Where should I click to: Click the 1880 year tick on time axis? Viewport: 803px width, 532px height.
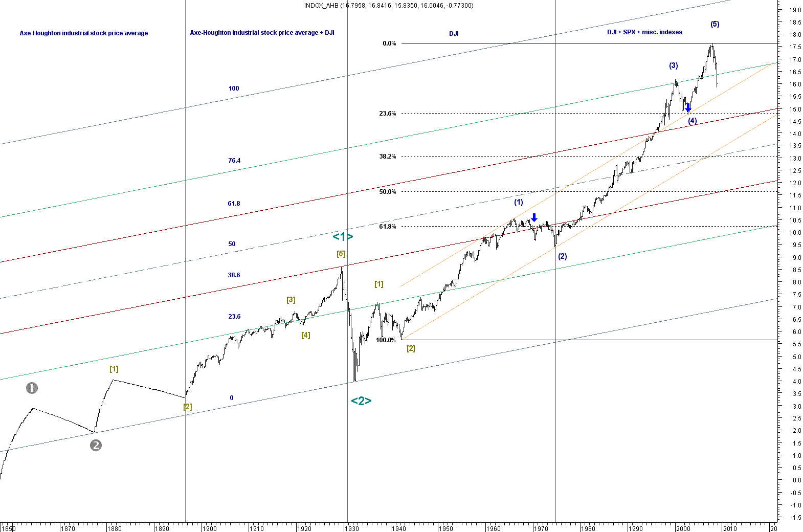point(114,528)
